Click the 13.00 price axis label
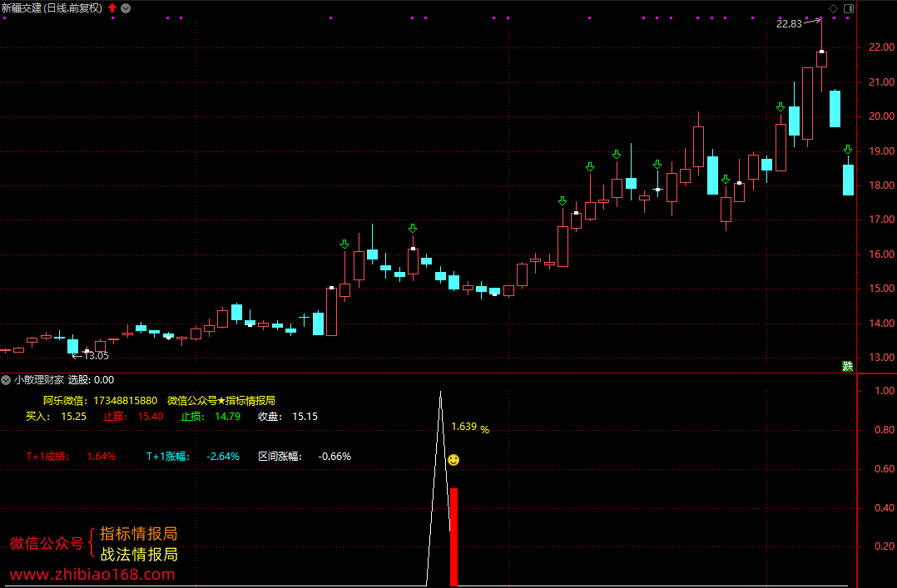Image resolution: width=897 pixels, height=588 pixels. pos(881,358)
